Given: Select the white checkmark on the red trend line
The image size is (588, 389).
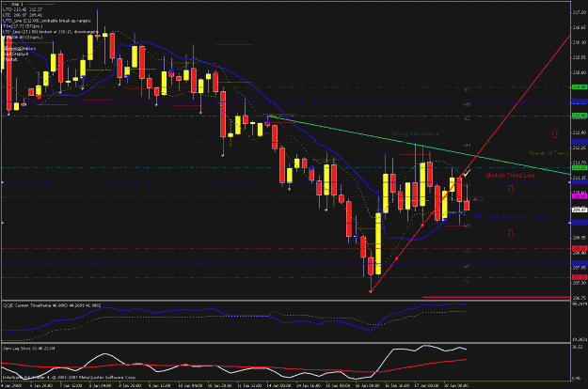Looking at the screenshot, I should 467,174.
